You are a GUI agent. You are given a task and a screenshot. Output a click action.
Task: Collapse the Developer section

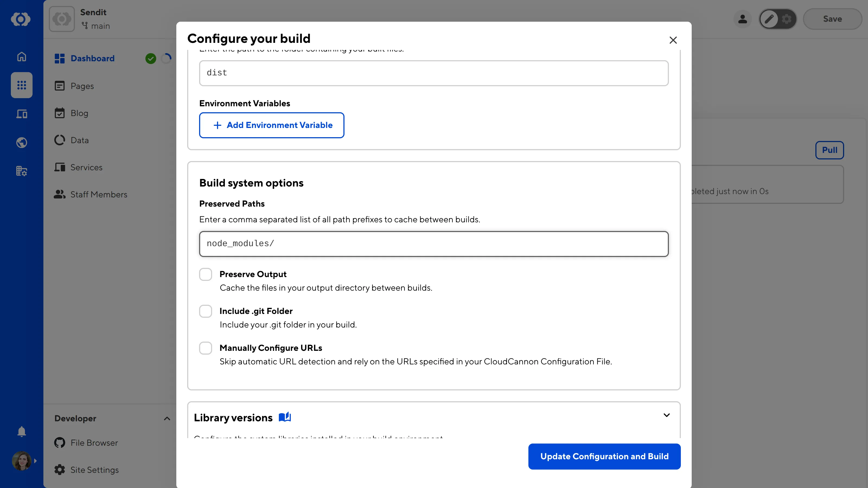coord(167,419)
